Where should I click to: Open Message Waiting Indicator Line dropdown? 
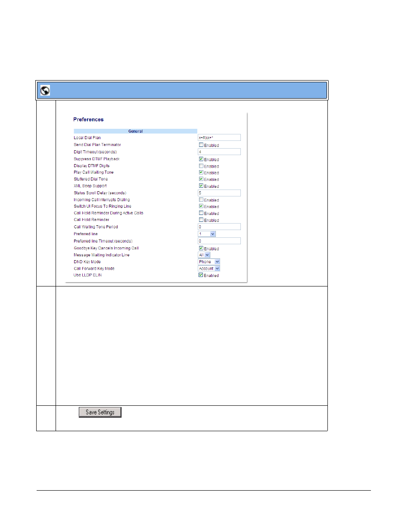(x=204, y=255)
